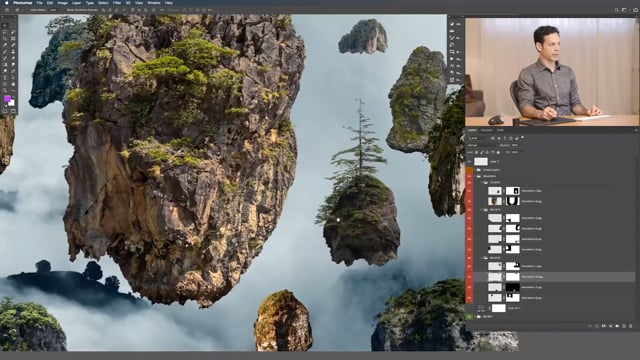This screenshot has height=360, width=640.
Task: Add new adjustment layer icon
Action: tap(611, 326)
